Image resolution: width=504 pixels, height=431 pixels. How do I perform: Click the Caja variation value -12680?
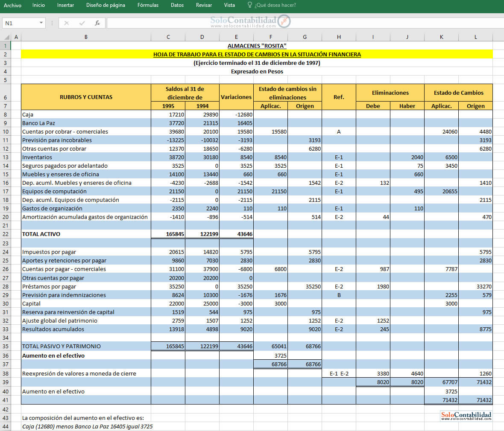tap(236, 114)
